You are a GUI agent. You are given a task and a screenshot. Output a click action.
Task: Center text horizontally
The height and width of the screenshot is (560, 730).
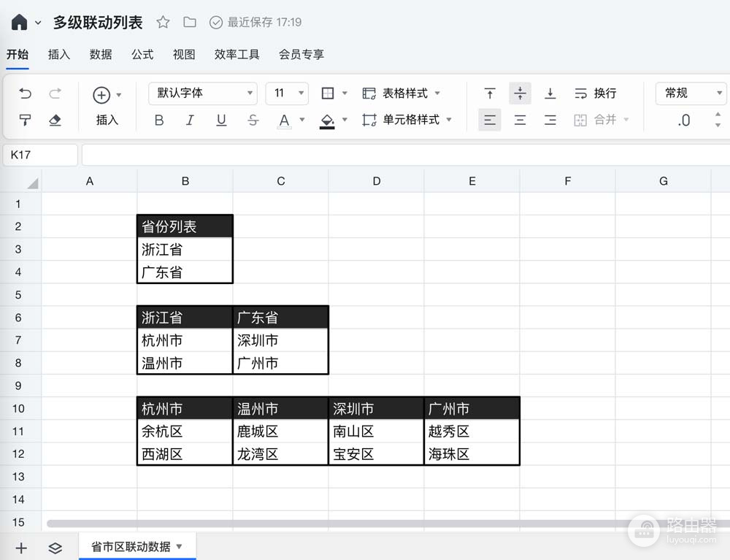(520, 120)
